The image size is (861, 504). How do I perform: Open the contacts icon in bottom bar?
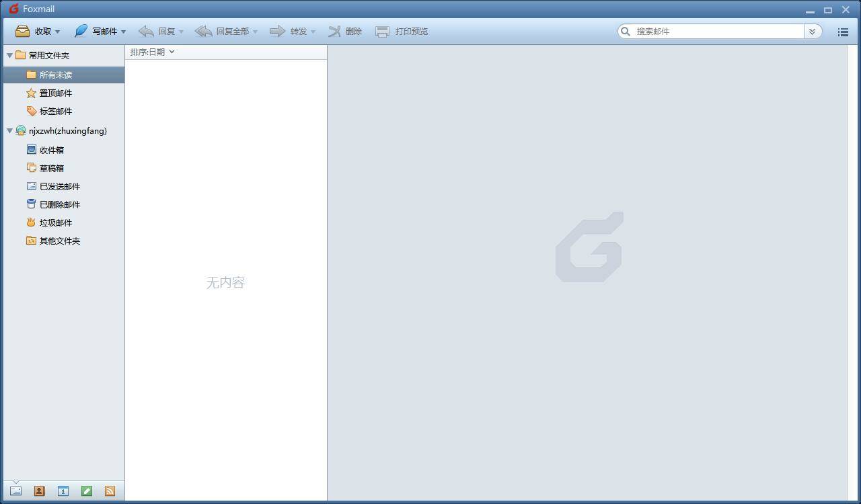tap(39, 491)
